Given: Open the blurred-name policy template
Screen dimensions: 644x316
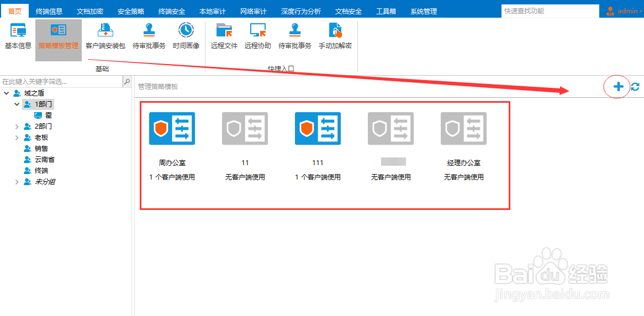Looking at the screenshot, I should click(390, 129).
